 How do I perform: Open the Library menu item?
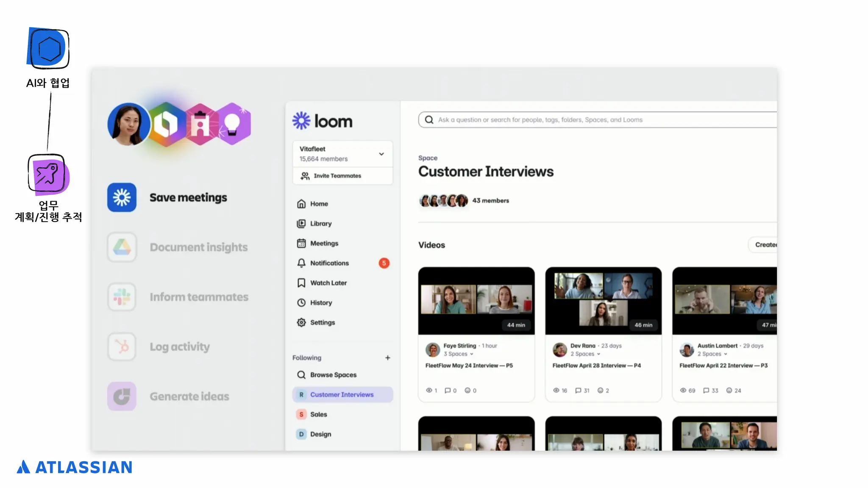click(320, 224)
